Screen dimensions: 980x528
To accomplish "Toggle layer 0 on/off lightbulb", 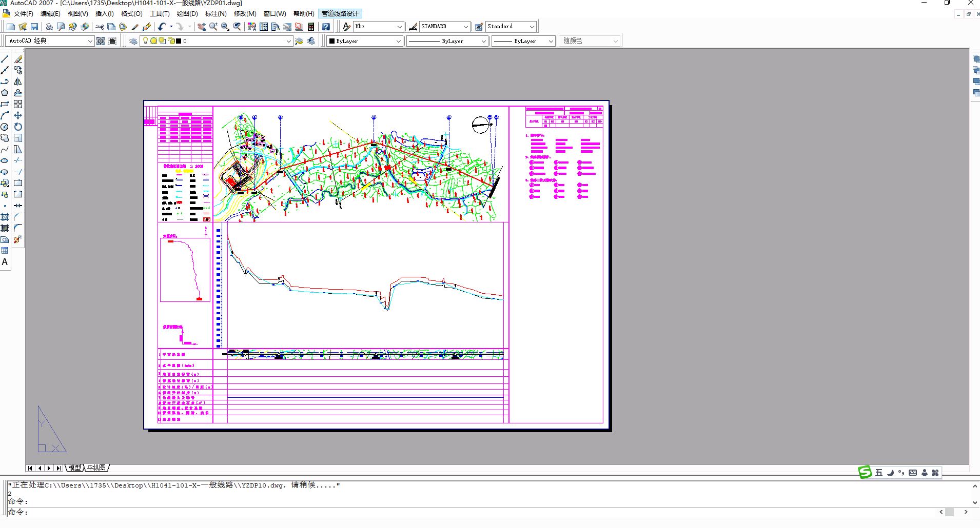I will click(146, 41).
